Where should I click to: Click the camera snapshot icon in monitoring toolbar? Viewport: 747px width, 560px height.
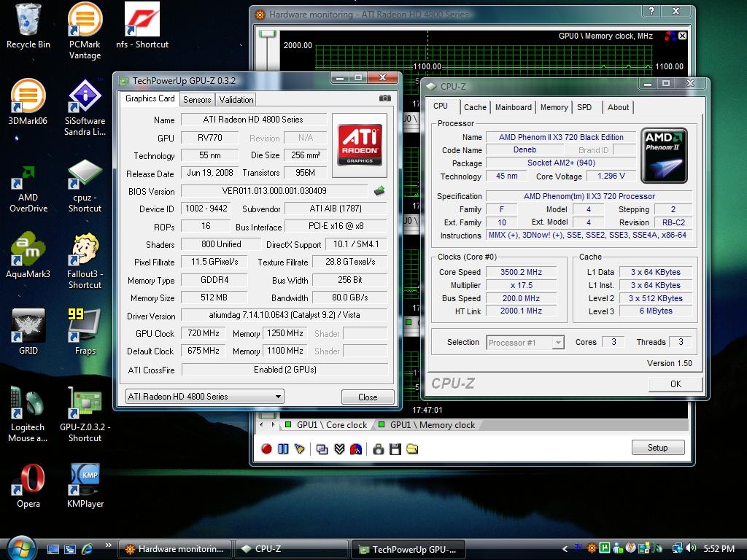coord(379,448)
